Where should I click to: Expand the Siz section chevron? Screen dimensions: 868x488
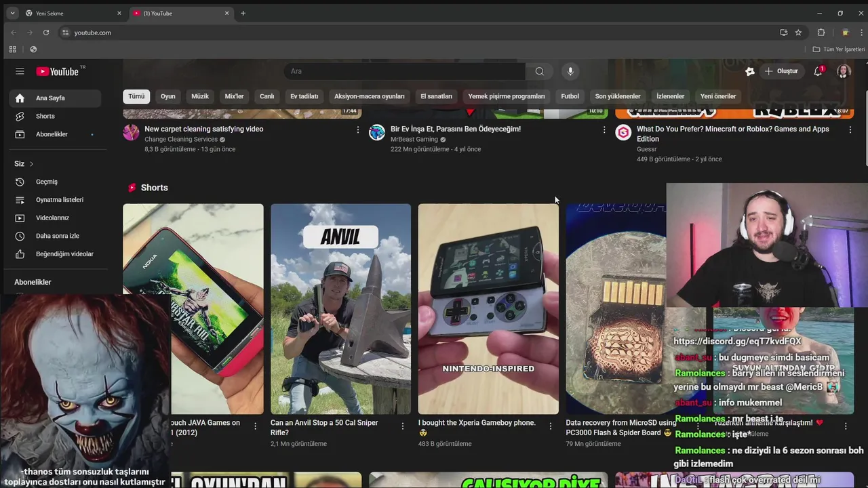(x=31, y=164)
